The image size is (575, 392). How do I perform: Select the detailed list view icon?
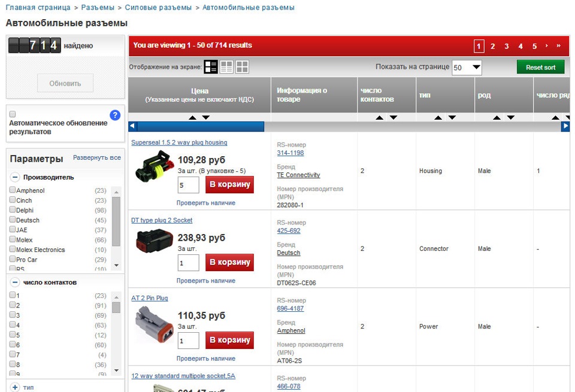tap(211, 66)
